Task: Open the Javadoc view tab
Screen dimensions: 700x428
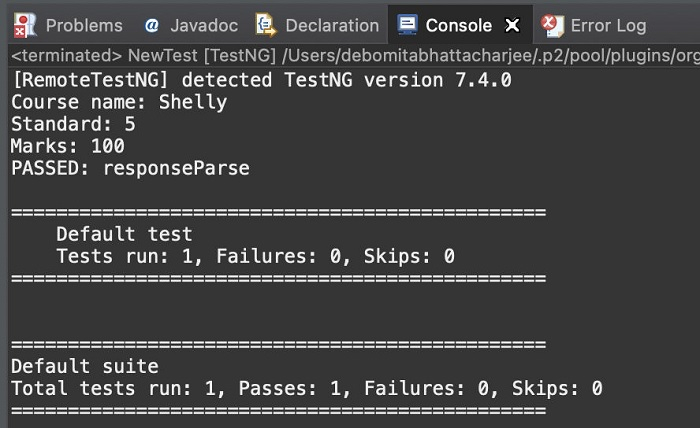Action: coord(204,25)
